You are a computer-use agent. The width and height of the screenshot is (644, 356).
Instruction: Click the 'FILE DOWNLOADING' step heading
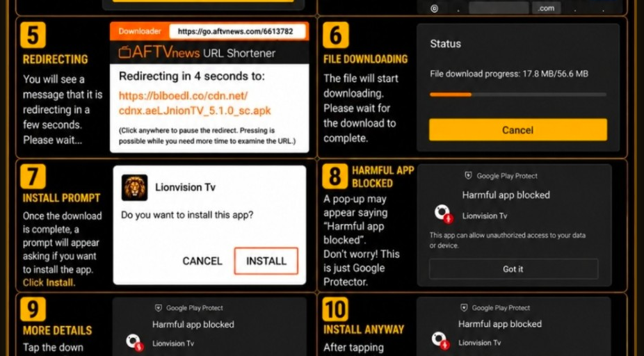click(365, 59)
